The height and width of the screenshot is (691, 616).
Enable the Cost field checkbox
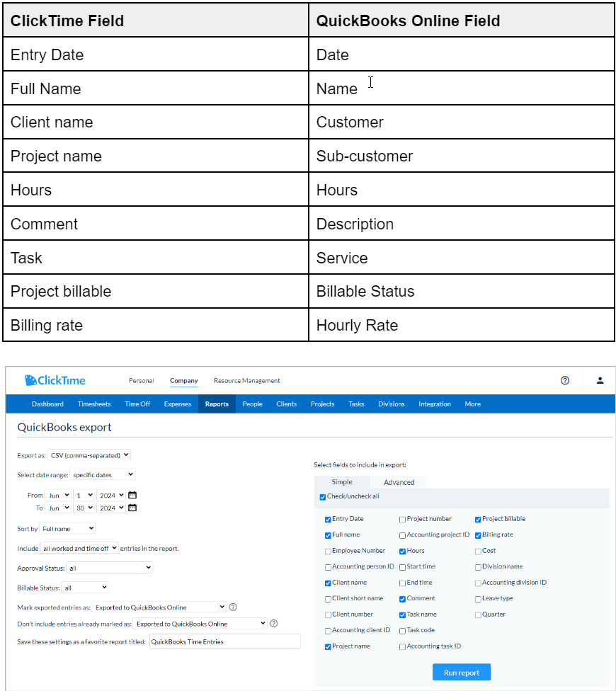pyautogui.click(x=478, y=552)
